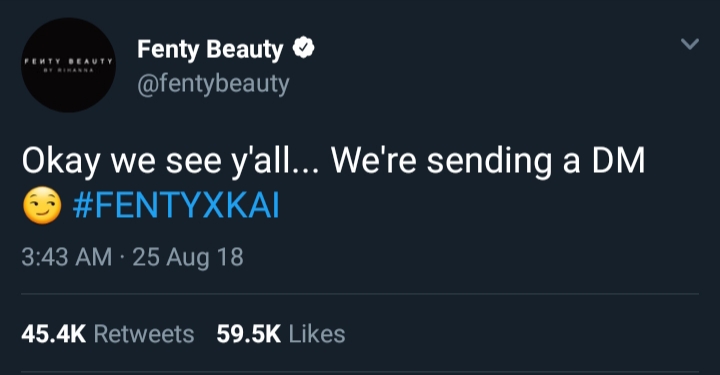Click "We're sending a DM" text
The image size is (720, 375).
[x=488, y=161]
